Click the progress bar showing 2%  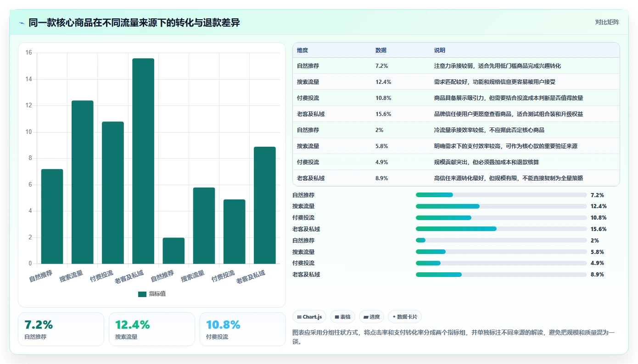point(501,240)
